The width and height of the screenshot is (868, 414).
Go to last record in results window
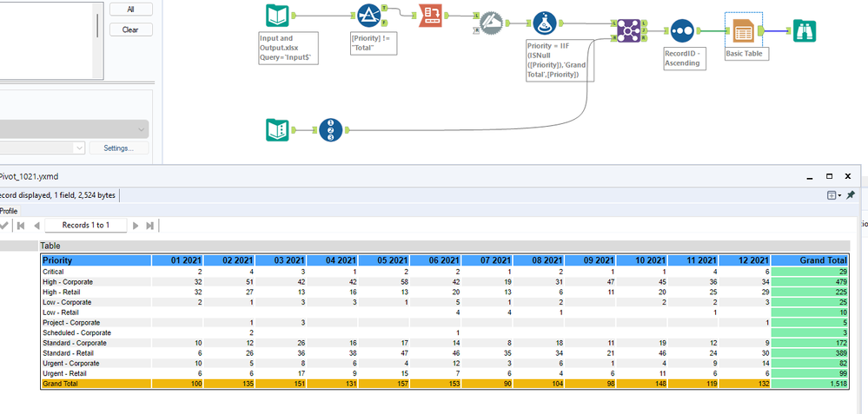click(x=149, y=226)
